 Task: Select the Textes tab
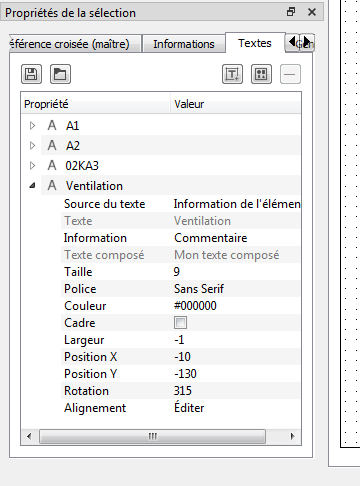[255, 43]
